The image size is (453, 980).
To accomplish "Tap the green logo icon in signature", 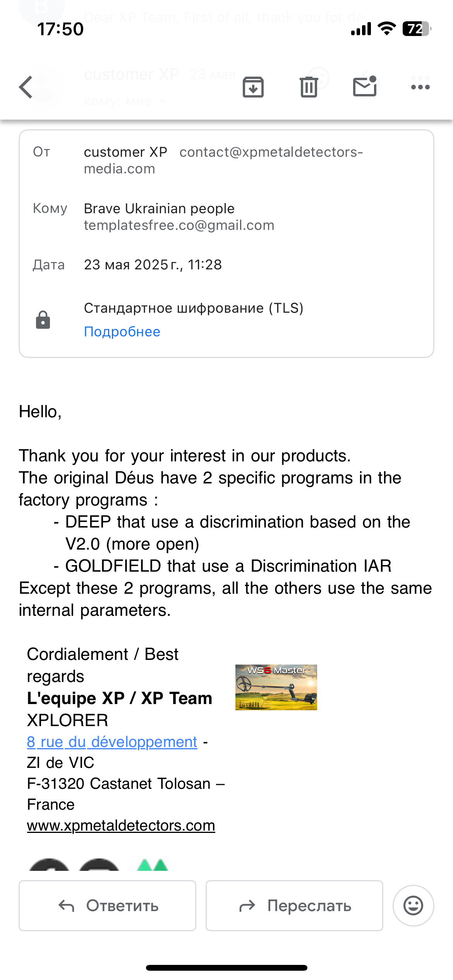I will (x=153, y=865).
